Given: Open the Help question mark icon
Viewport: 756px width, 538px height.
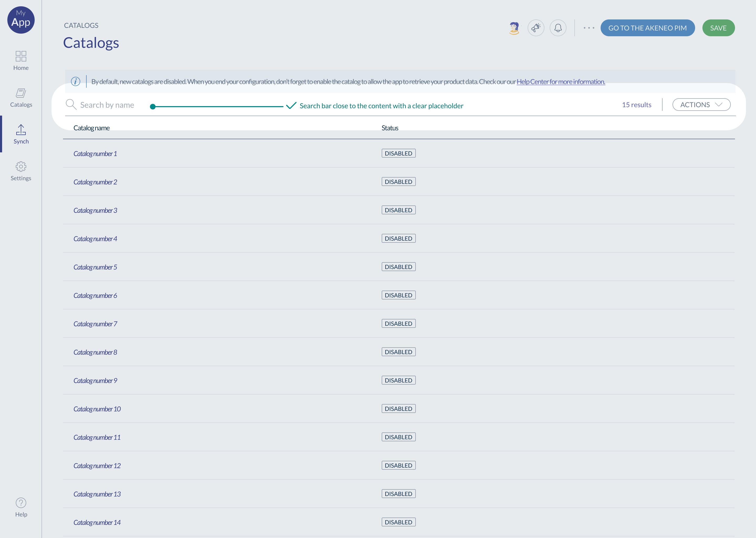Looking at the screenshot, I should coord(21,503).
